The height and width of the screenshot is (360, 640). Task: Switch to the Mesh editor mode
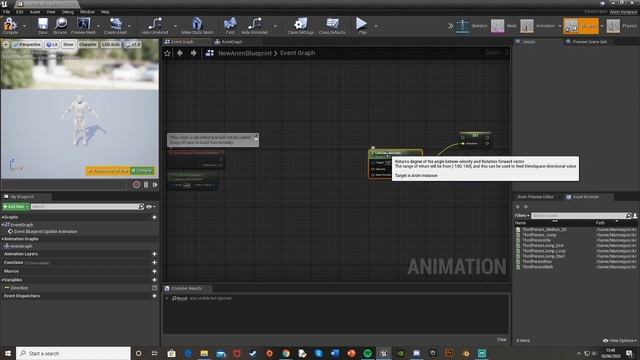point(504,26)
